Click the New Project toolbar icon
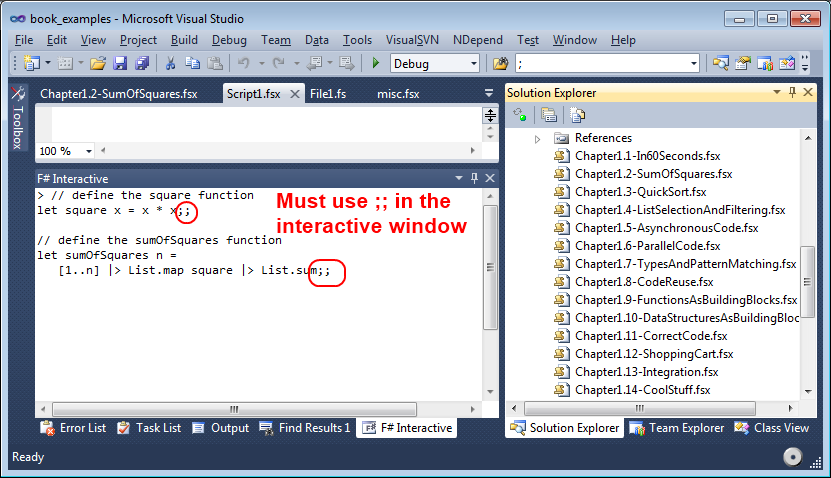 [32, 64]
